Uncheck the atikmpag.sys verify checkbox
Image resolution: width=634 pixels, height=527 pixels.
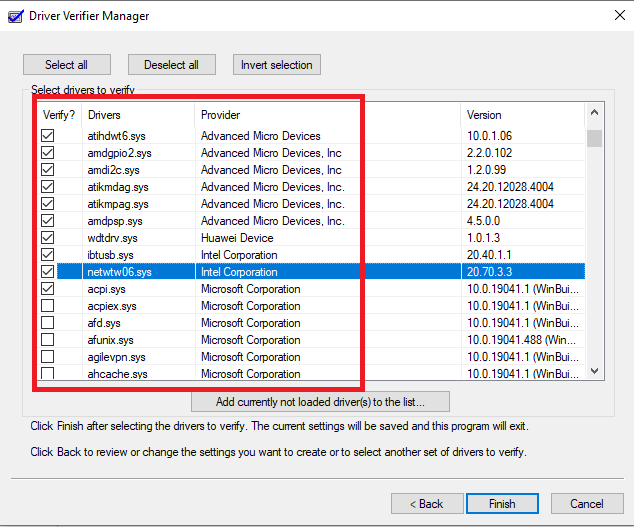click(48, 203)
